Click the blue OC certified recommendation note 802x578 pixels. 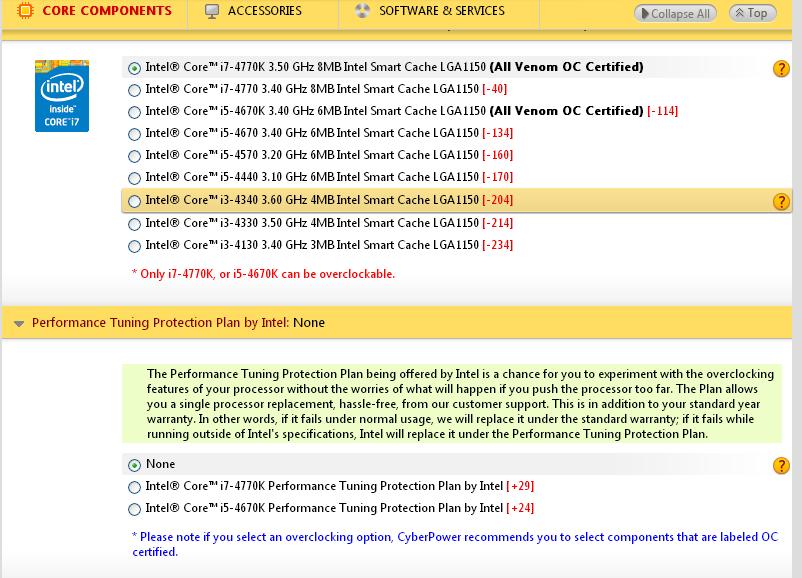tap(455, 544)
